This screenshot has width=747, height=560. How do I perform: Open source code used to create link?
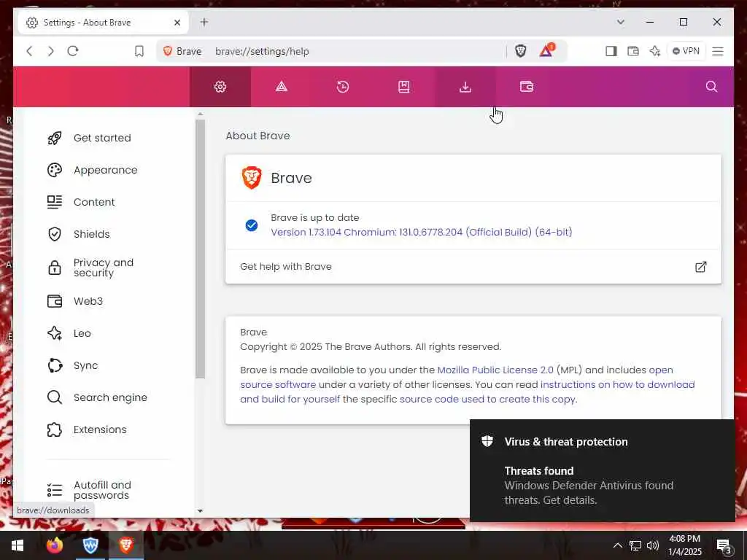[x=488, y=399]
